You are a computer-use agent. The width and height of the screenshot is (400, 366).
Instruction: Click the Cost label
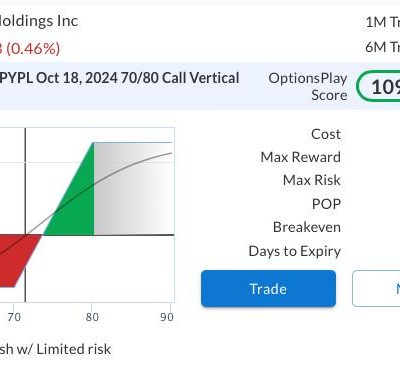(x=326, y=134)
